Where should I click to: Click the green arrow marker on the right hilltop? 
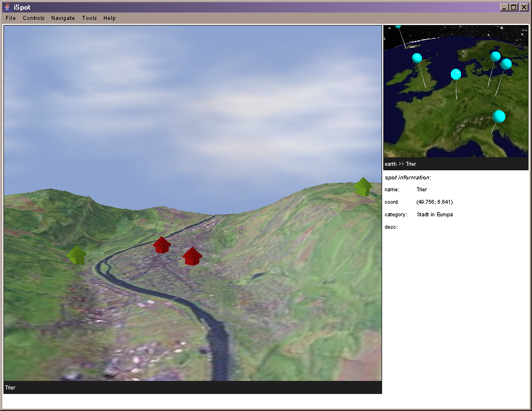pyautogui.click(x=363, y=187)
